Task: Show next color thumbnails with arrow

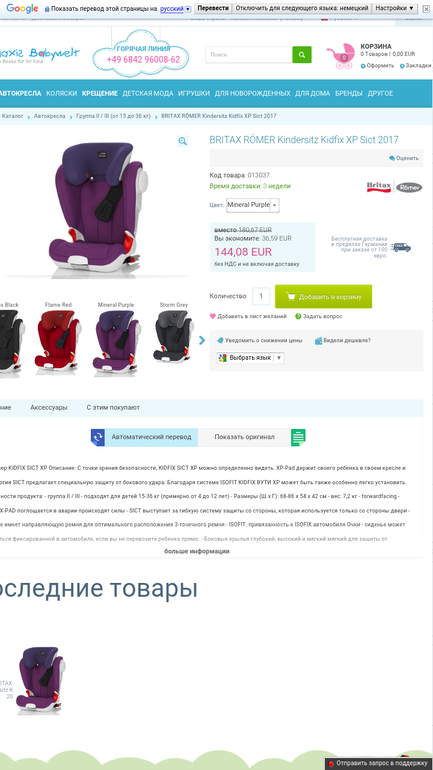Action: point(202,340)
